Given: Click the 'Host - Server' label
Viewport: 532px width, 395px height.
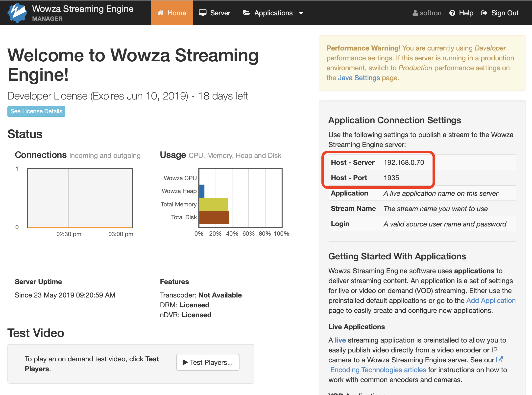Looking at the screenshot, I should point(353,162).
